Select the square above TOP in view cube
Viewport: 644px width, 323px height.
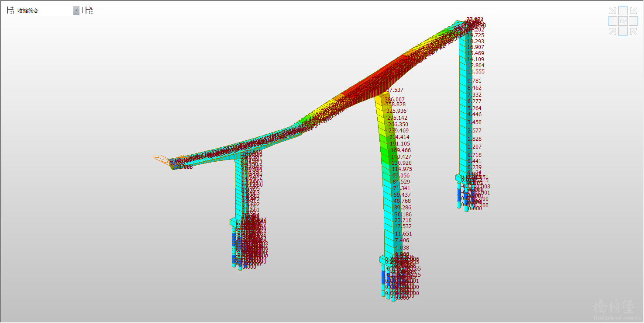click(x=623, y=10)
